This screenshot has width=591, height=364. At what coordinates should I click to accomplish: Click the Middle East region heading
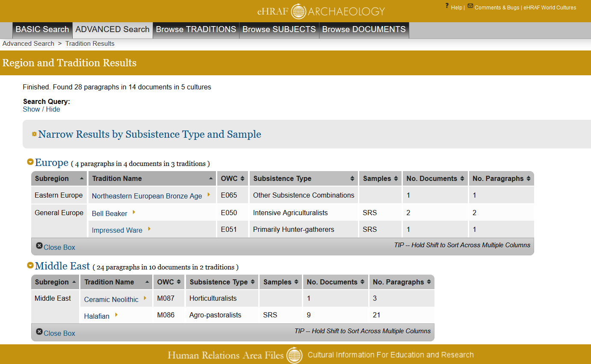[62, 266]
